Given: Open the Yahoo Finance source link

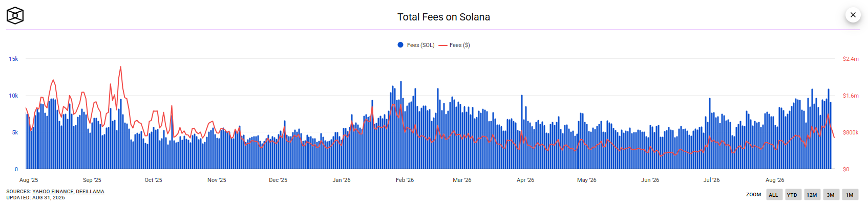Looking at the screenshot, I should [x=53, y=192].
